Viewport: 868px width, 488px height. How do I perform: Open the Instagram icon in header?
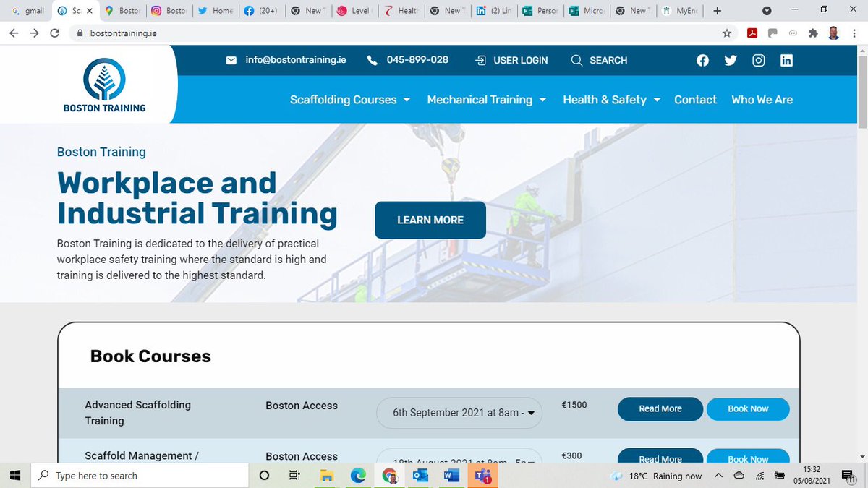(759, 61)
